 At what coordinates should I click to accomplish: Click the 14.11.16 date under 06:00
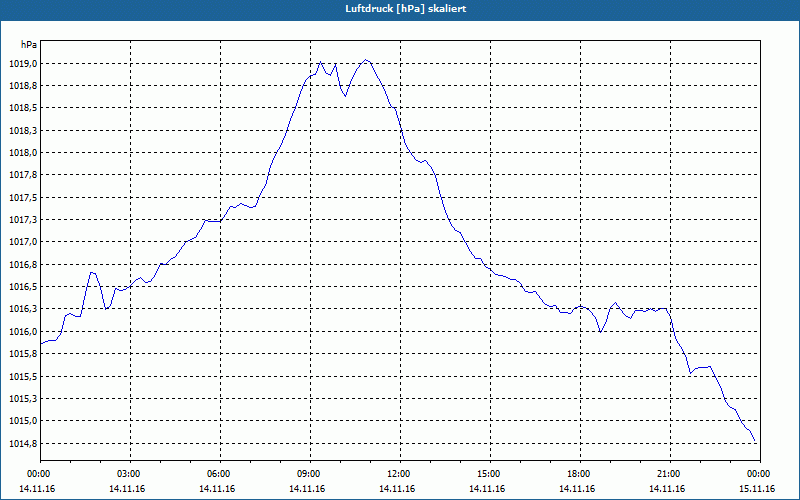pyautogui.click(x=217, y=489)
